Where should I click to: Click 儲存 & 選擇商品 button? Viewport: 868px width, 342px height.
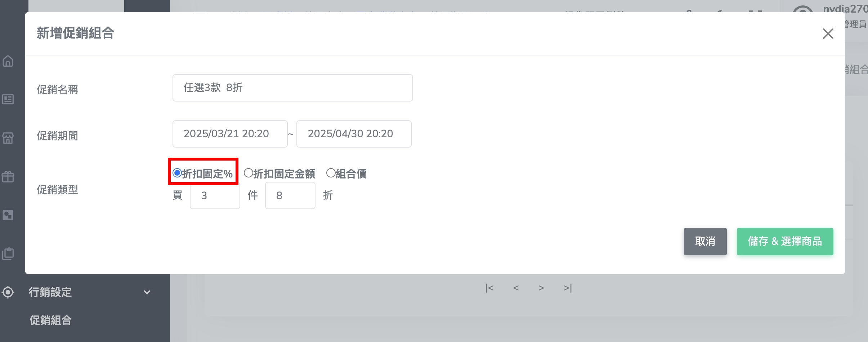point(785,242)
